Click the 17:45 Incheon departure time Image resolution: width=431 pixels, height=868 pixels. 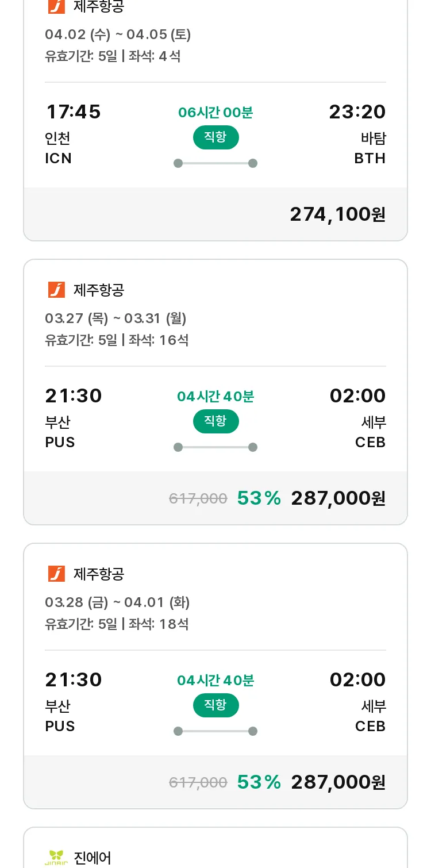73,112
